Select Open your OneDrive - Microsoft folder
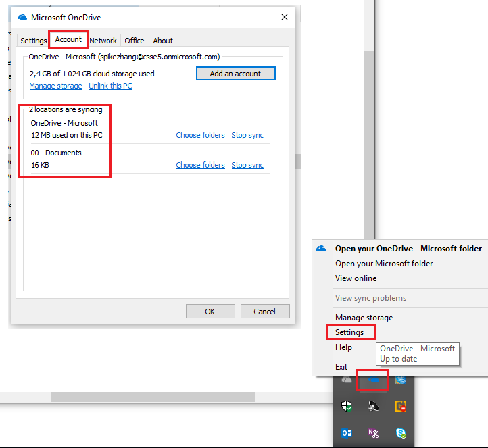This screenshot has height=448, width=488. click(408, 249)
